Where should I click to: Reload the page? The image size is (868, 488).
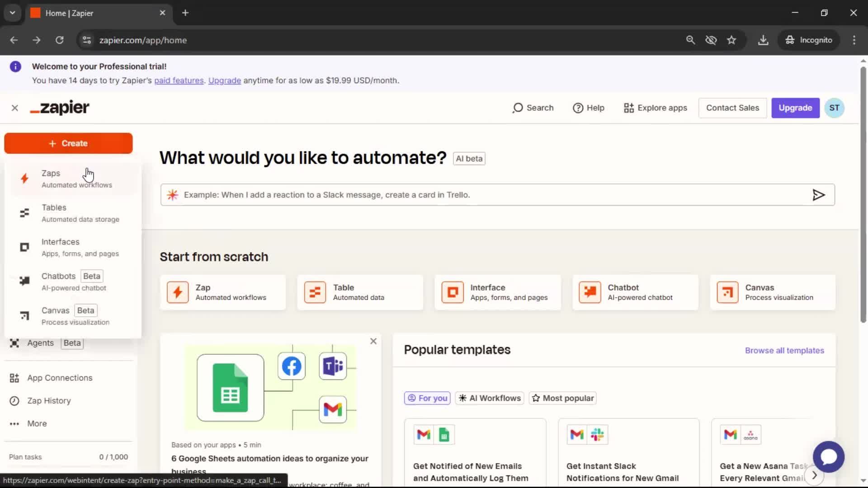(59, 40)
